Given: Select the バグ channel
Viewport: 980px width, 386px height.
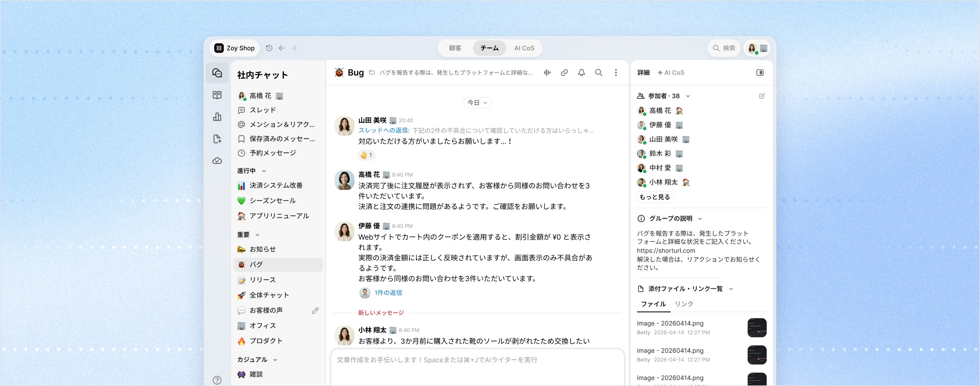Looking at the screenshot, I should [x=278, y=264].
